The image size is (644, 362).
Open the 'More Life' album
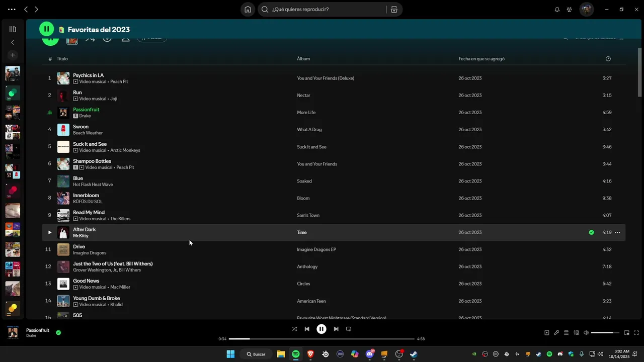point(306,112)
